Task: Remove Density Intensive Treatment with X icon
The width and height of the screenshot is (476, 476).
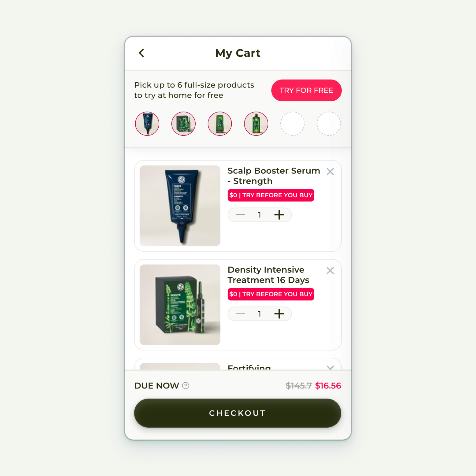Action: point(330,270)
